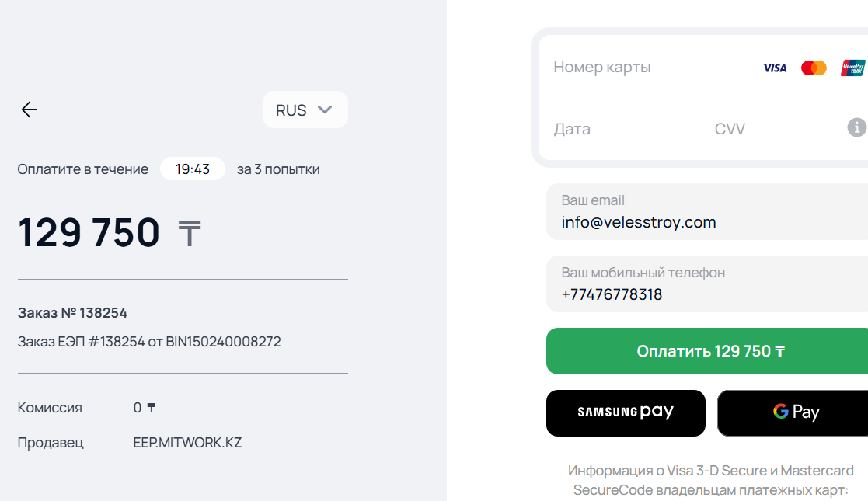Open the RUS language dropdown

[305, 110]
